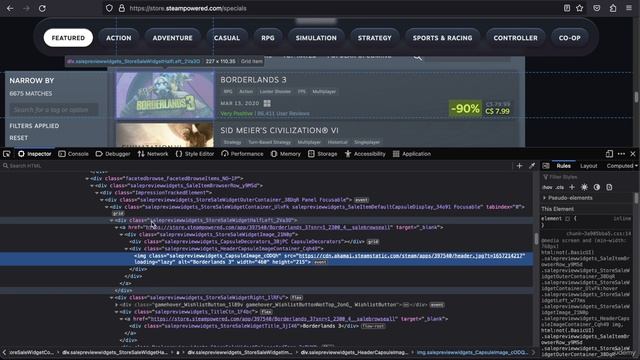Toggle dark color scheme simulation icon
This screenshot has height=360, width=640.
coord(597,187)
